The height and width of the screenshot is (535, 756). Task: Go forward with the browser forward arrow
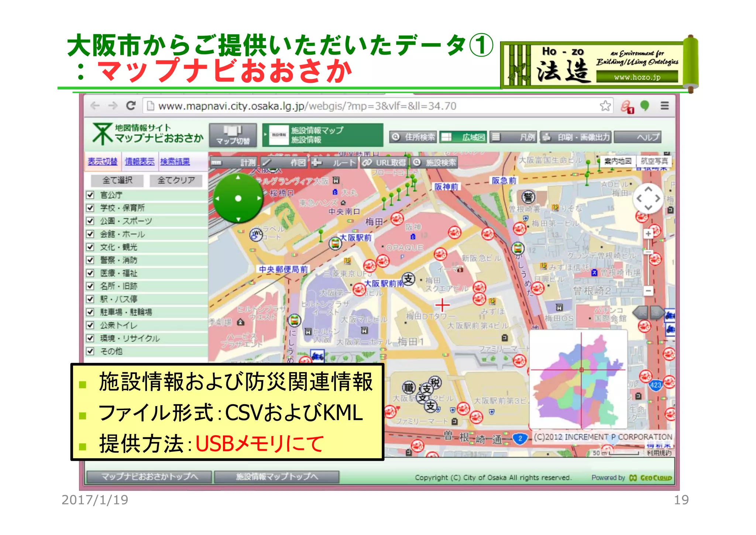[113, 106]
